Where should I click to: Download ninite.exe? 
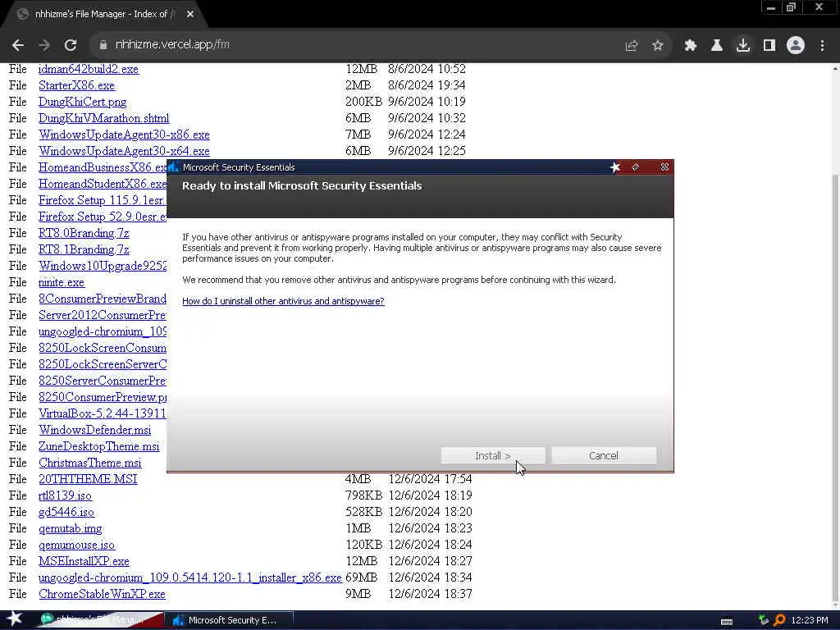61,282
